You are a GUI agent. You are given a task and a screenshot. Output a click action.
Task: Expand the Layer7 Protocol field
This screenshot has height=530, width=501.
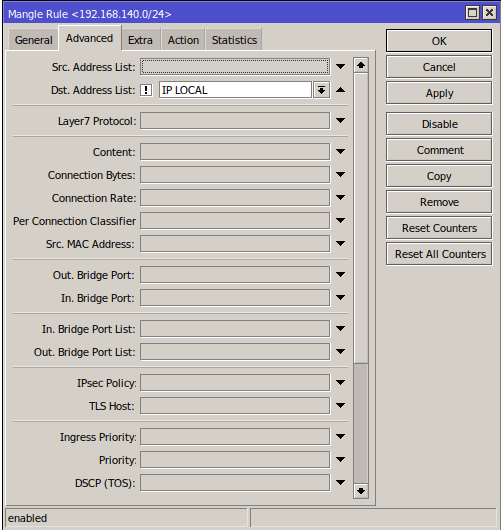[x=340, y=120]
